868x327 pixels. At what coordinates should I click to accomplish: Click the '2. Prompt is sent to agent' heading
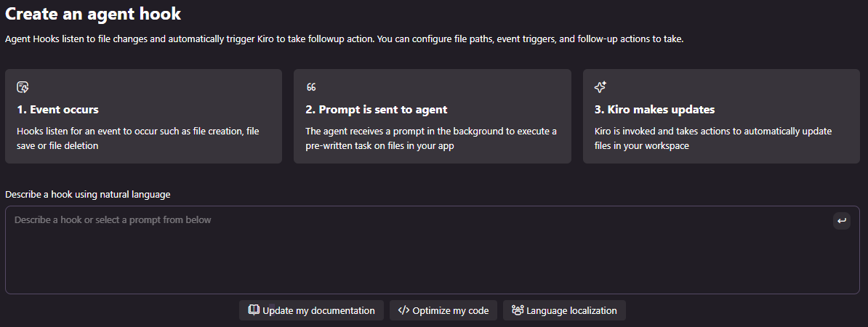click(x=377, y=110)
